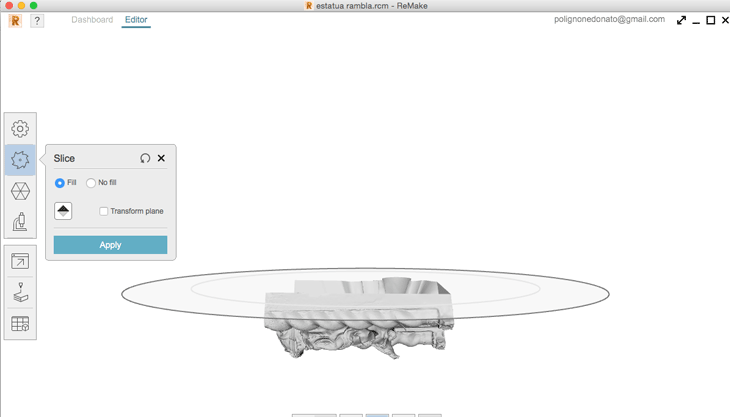730x417 pixels.
Task: Select the Fill radio option
Action: click(x=60, y=183)
